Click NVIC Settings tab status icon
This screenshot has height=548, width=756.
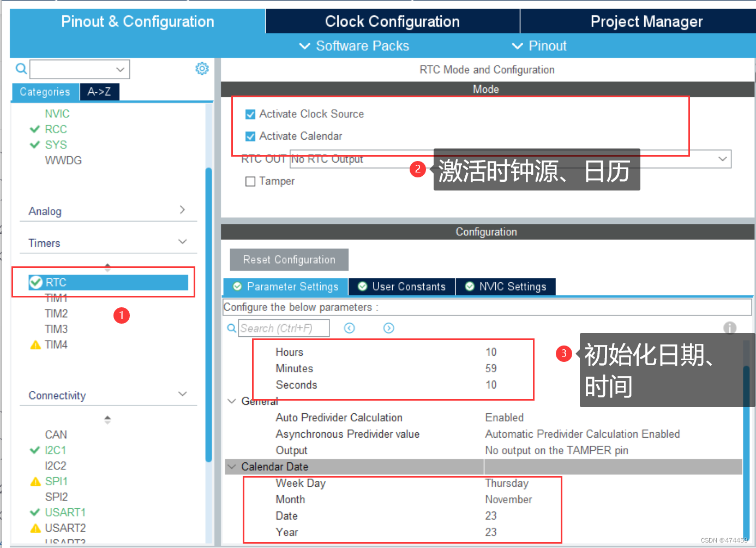pyautogui.click(x=470, y=287)
